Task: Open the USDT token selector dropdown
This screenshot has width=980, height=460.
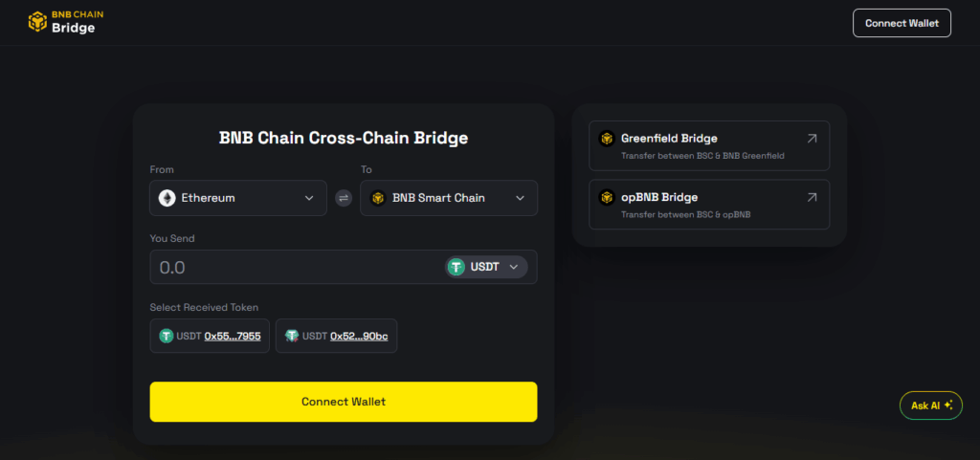Action: click(x=486, y=267)
